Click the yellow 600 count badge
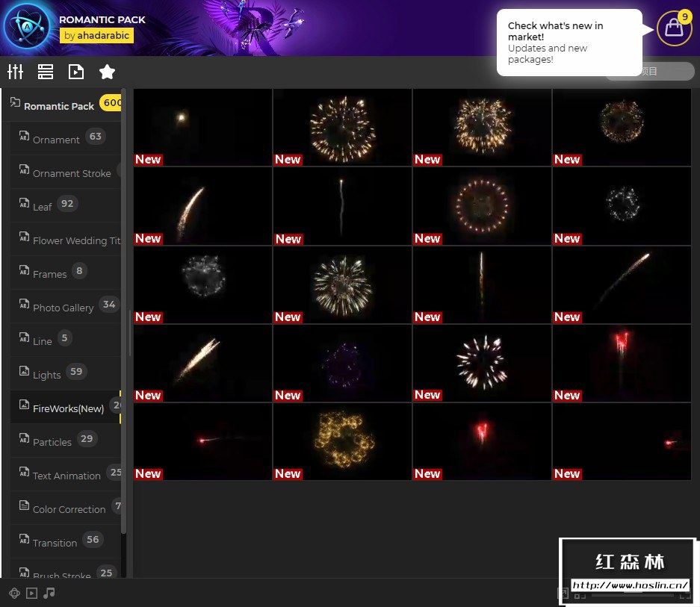 pos(111,102)
